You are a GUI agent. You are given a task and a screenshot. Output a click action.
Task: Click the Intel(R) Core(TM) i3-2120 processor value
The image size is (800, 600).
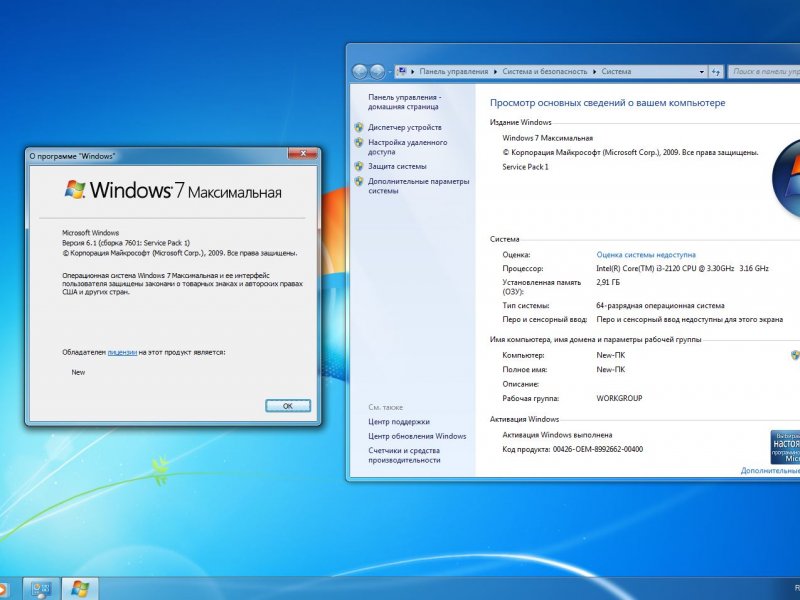point(682,268)
